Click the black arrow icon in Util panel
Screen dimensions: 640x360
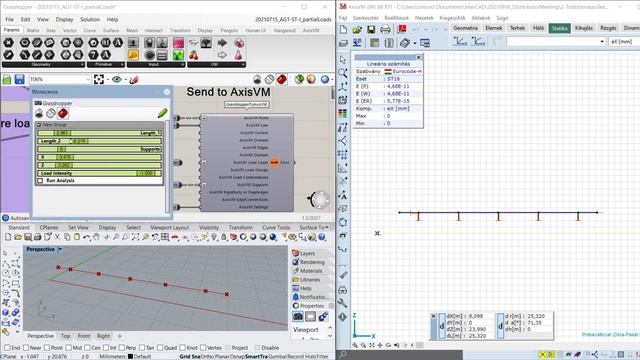click(222, 42)
